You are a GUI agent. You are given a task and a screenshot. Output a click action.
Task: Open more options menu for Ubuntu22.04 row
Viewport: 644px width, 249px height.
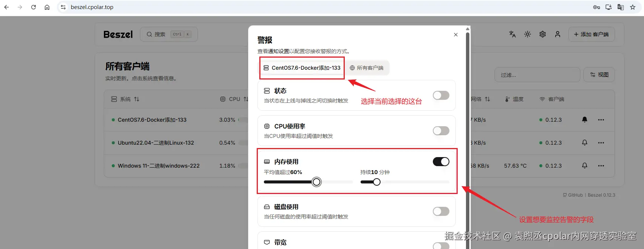(601, 143)
